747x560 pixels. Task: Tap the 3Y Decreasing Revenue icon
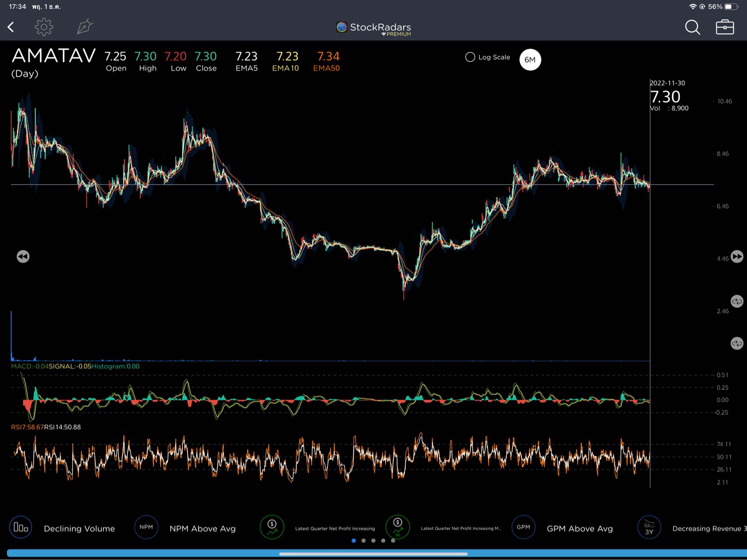click(x=649, y=527)
